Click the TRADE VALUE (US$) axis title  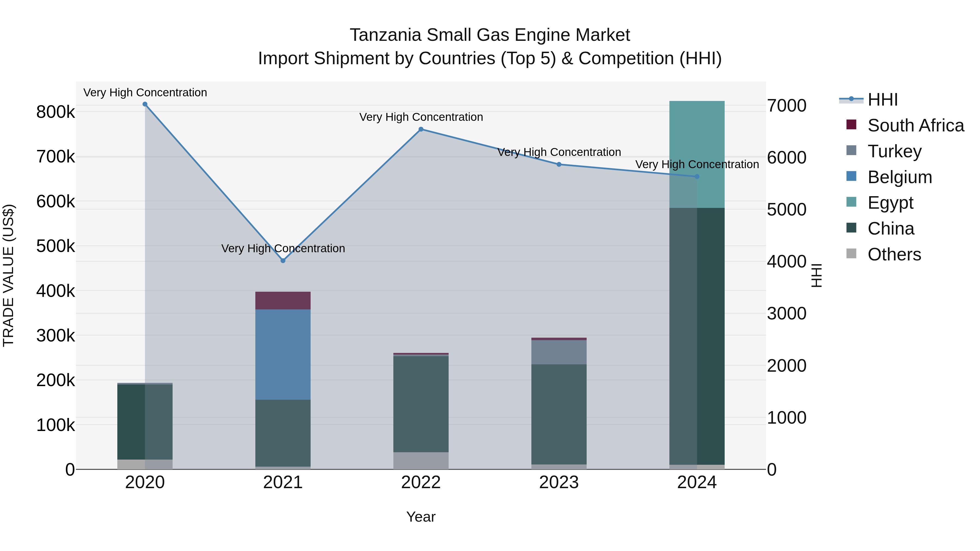click(x=8, y=275)
